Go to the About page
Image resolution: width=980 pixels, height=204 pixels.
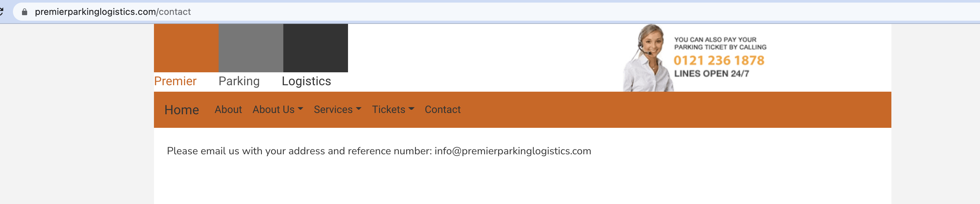(x=228, y=109)
